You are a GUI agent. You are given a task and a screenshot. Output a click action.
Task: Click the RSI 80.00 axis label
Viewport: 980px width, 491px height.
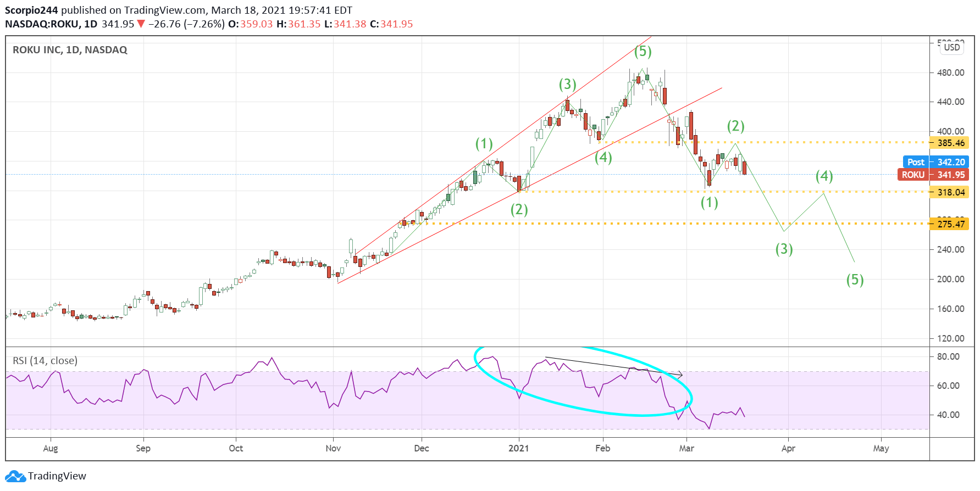(948, 356)
